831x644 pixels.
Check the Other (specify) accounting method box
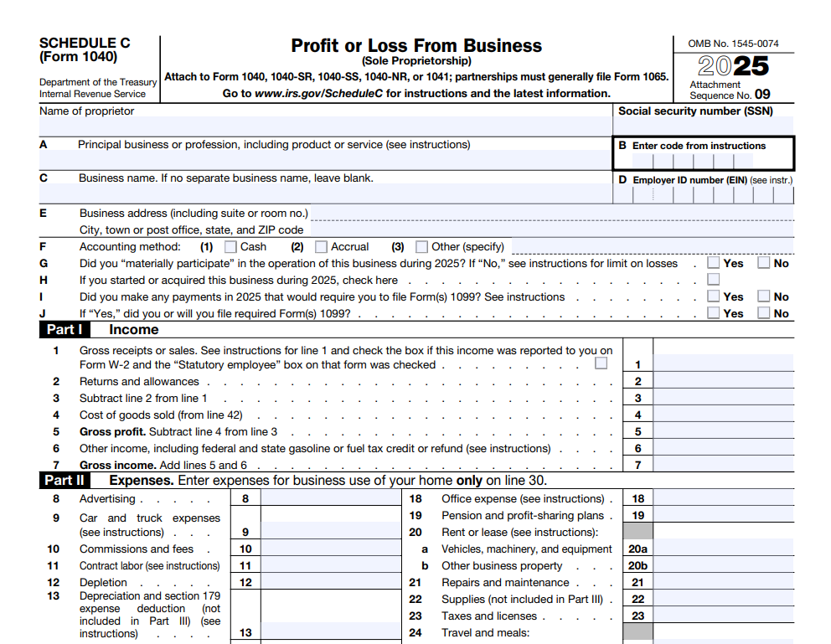tap(422, 247)
